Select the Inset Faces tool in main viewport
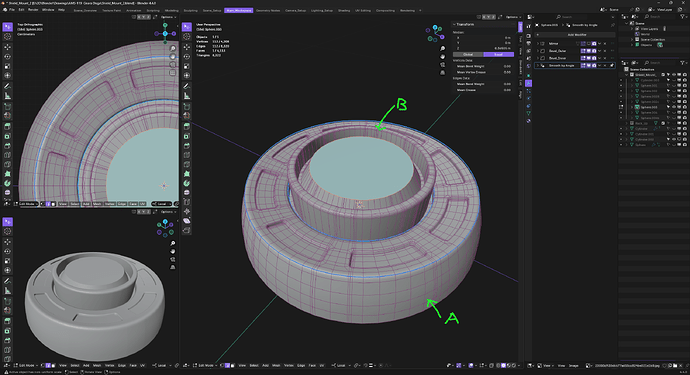 click(187, 136)
